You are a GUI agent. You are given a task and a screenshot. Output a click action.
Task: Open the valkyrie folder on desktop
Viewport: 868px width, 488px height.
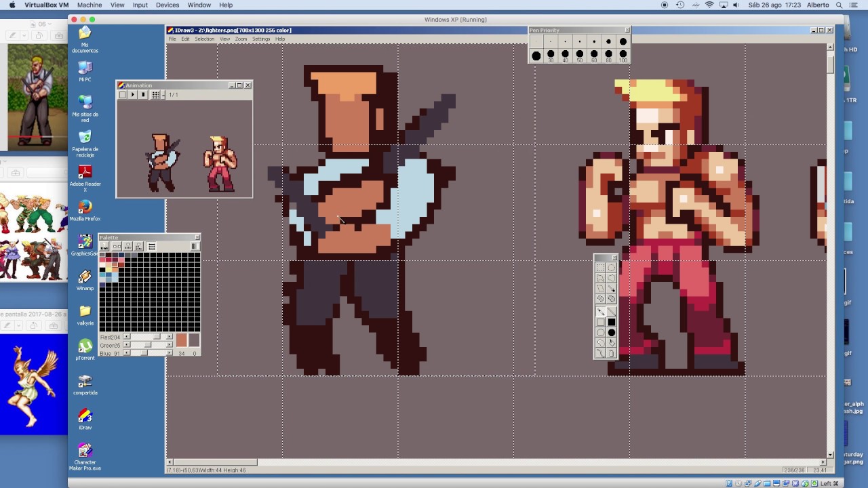click(x=85, y=315)
